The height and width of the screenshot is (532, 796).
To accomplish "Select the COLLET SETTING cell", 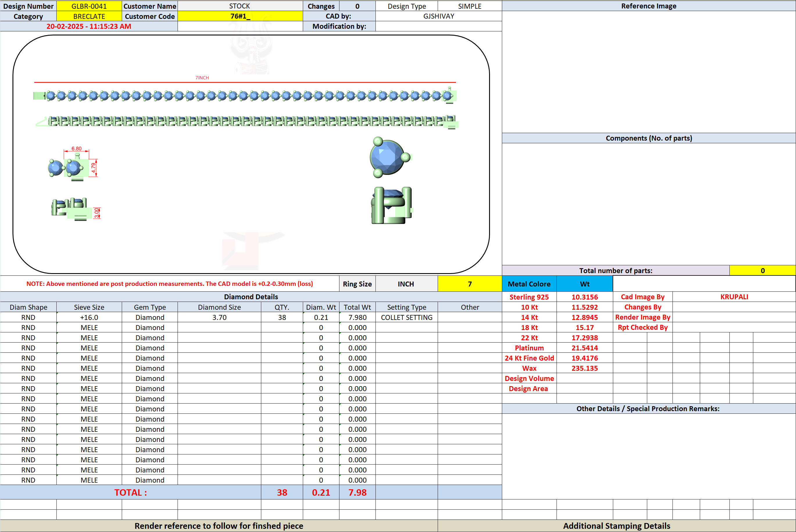I will coord(407,317).
